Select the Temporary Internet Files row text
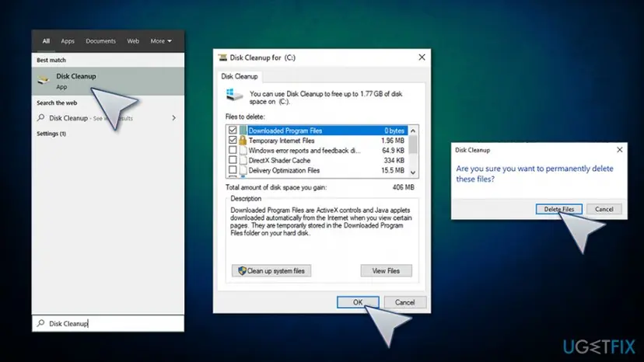This screenshot has height=362, width=644. [282, 141]
